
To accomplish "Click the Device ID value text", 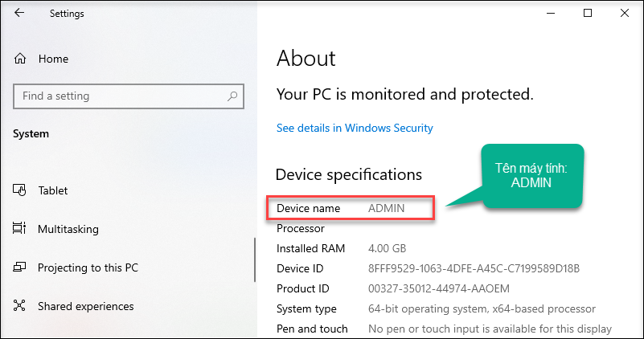I will coord(474,268).
